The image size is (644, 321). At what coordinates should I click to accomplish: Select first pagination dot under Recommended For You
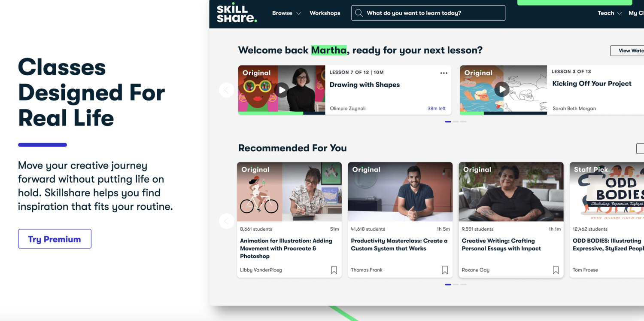[x=448, y=284]
